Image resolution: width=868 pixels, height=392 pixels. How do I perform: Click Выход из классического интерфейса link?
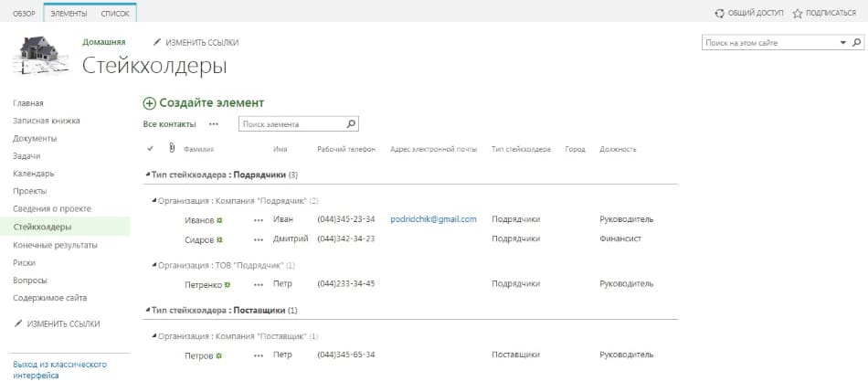(59, 370)
